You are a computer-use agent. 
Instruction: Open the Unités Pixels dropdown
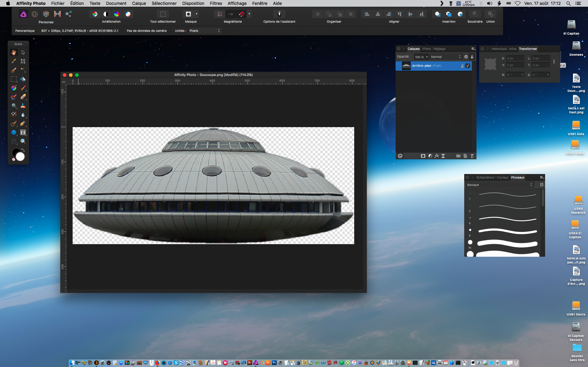point(204,31)
